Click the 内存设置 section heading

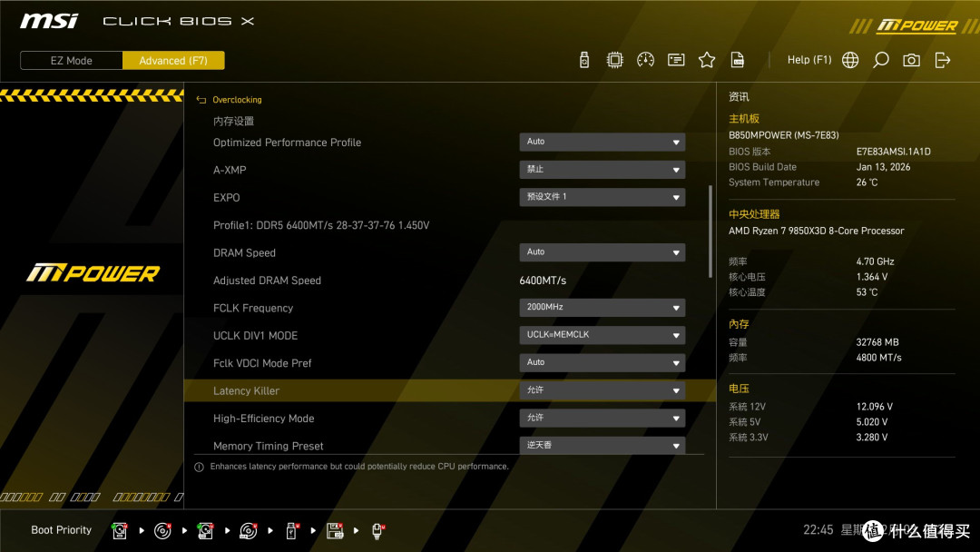coord(233,122)
